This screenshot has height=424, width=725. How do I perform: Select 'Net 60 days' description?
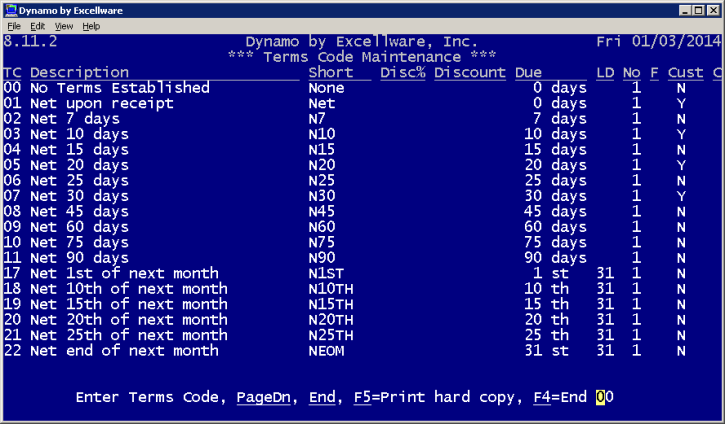[79, 227]
